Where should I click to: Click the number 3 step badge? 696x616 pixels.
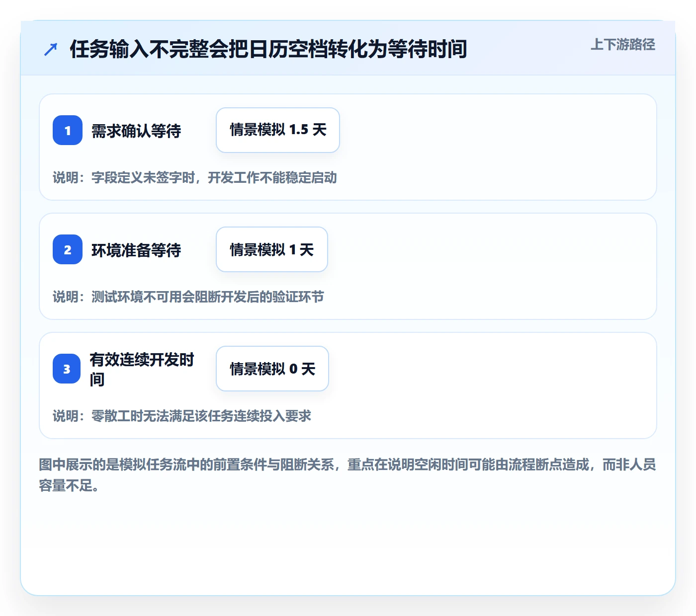pos(67,369)
